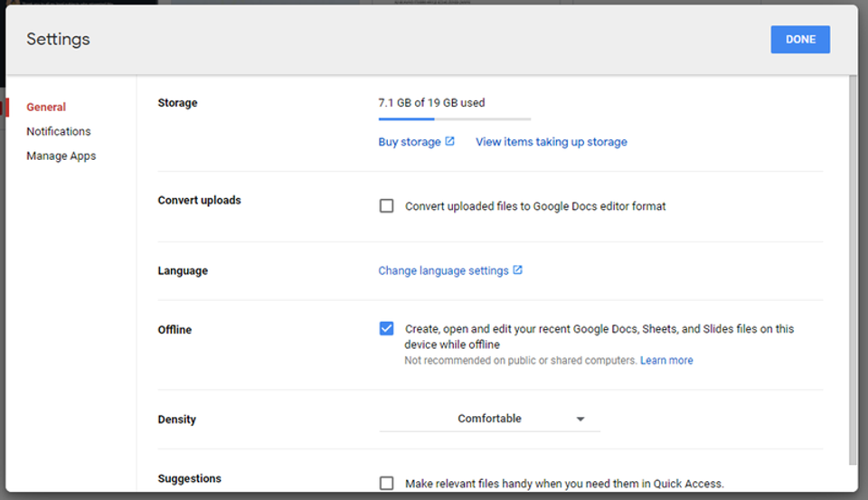This screenshot has height=500, width=868.
Task: Tick the Quick Access suggestions checkbox
Action: [386, 484]
